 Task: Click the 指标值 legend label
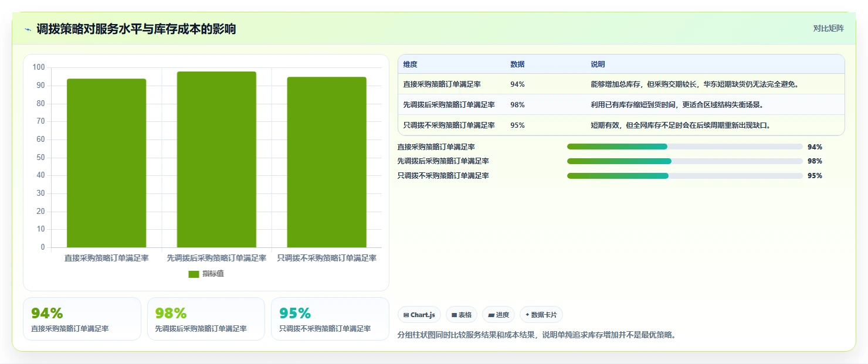(213, 274)
